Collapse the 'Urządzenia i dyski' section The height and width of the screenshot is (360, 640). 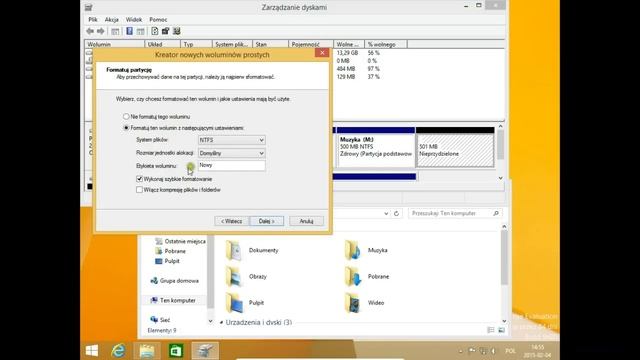[x=221, y=322]
